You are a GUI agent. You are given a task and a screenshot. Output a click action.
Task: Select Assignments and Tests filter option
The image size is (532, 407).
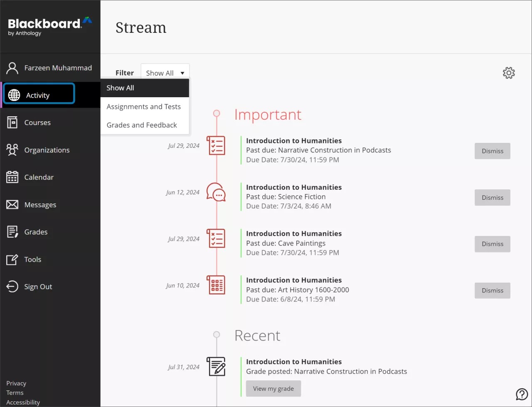[x=144, y=107]
